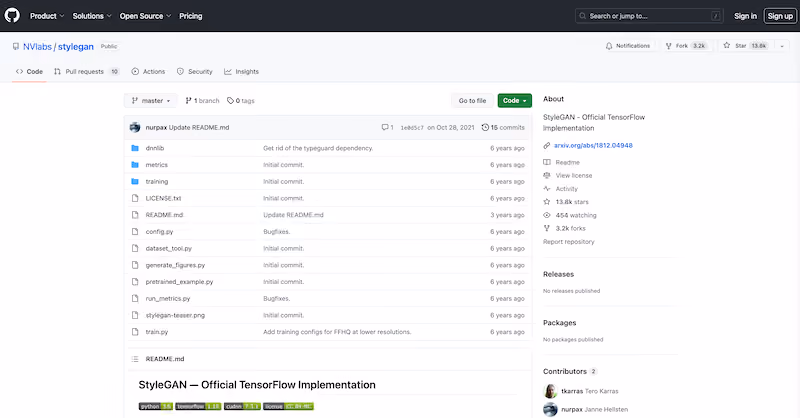The height and width of the screenshot is (418, 800).
Task: Open the green Code dropdown button
Action: [x=514, y=101]
